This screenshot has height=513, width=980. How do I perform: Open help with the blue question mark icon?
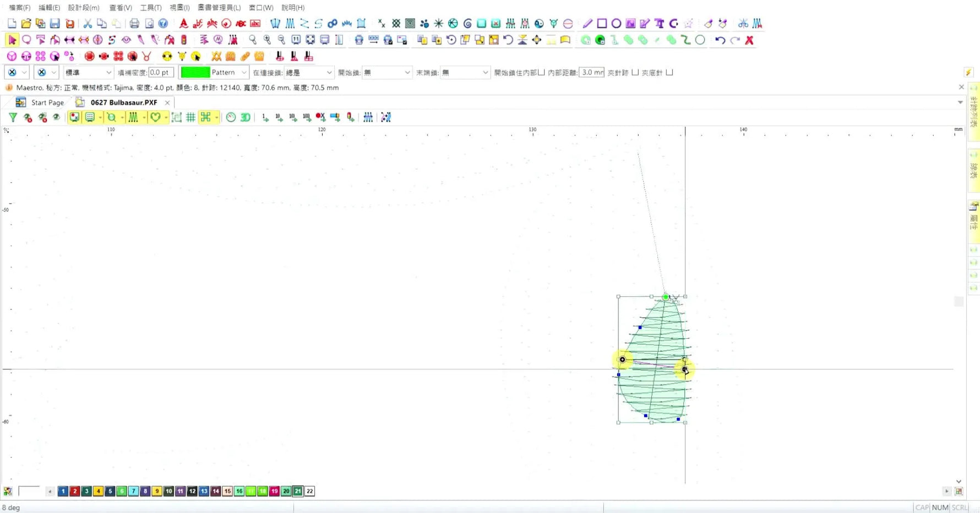coord(163,23)
